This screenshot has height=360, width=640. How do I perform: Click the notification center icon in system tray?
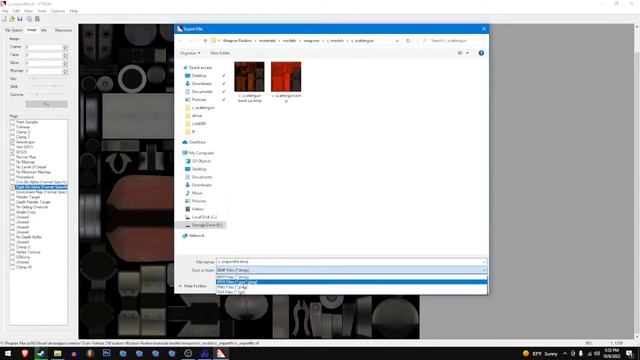point(629,353)
